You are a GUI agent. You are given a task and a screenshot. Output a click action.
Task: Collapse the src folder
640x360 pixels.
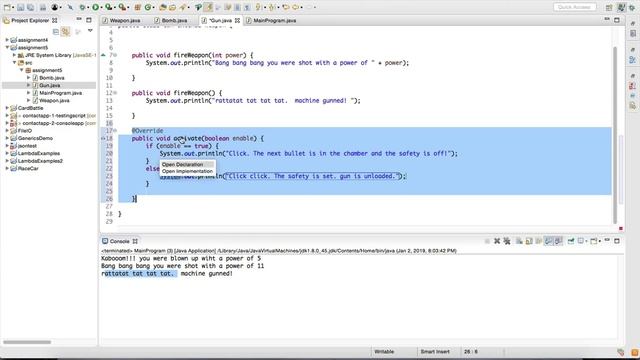14,62
